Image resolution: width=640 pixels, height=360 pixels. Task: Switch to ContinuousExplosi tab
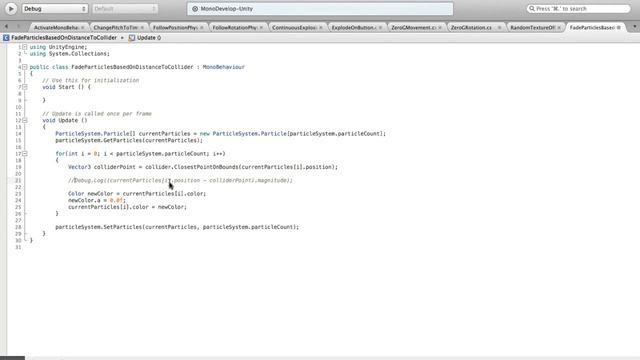294,27
